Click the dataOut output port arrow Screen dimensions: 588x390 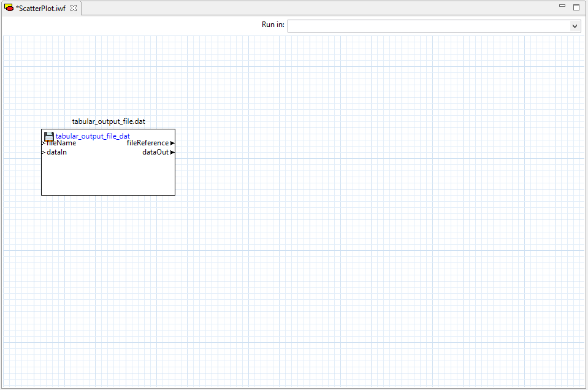(x=172, y=151)
